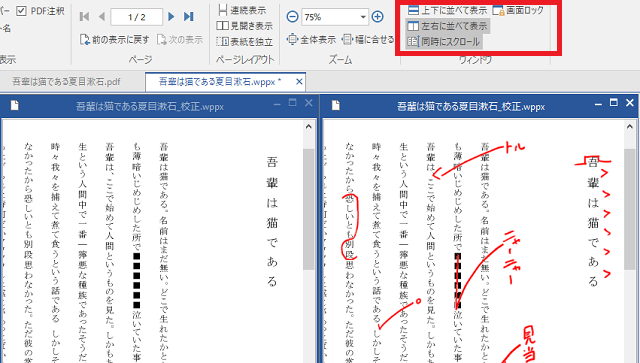The height and width of the screenshot is (363, 640).
Task: Go to the previous page arrow
Action: [102, 16]
